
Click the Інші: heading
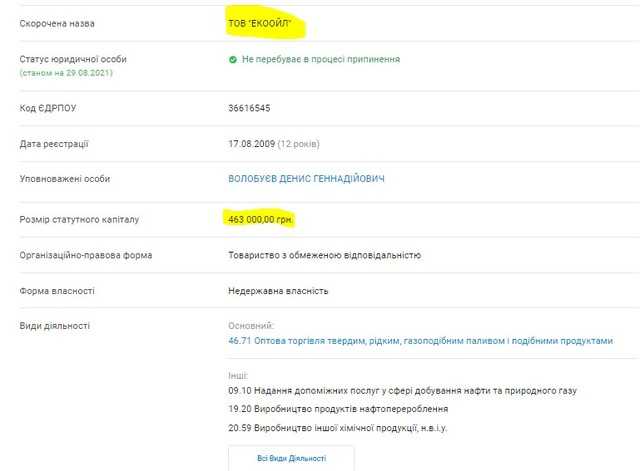pyautogui.click(x=238, y=375)
